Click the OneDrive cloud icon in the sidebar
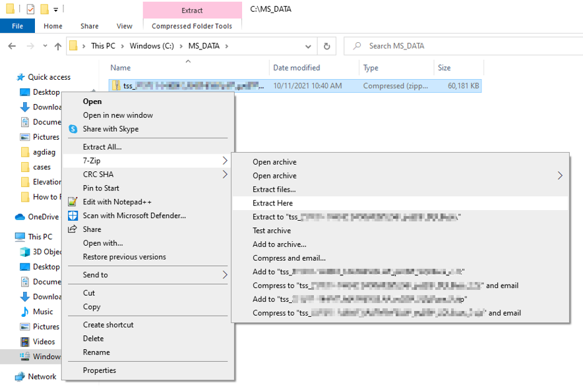This screenshot has width=583, height=392. [20, 217]
